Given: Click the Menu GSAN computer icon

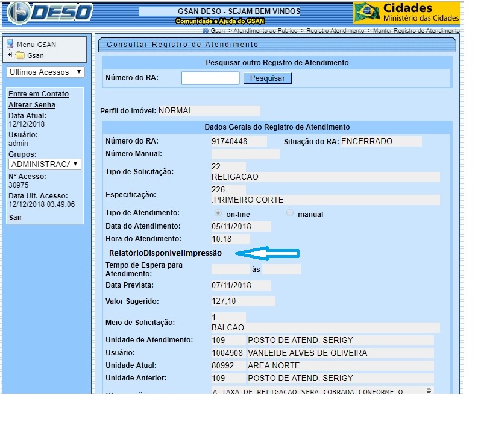Looking at the screenshot, I should 10,44.
